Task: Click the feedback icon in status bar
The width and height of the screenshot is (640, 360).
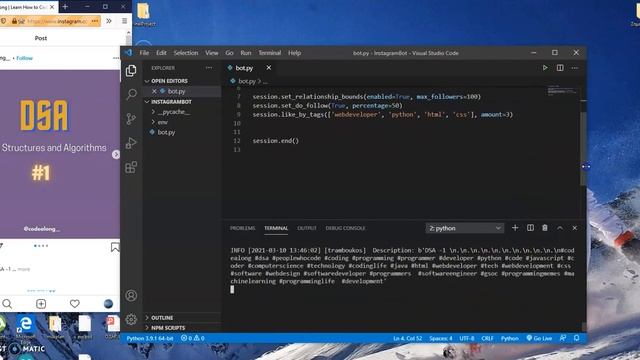Action: point(563,338)
